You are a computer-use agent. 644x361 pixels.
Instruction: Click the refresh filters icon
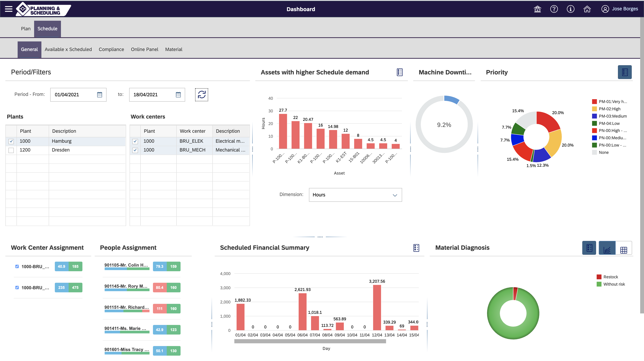point(201,95)
